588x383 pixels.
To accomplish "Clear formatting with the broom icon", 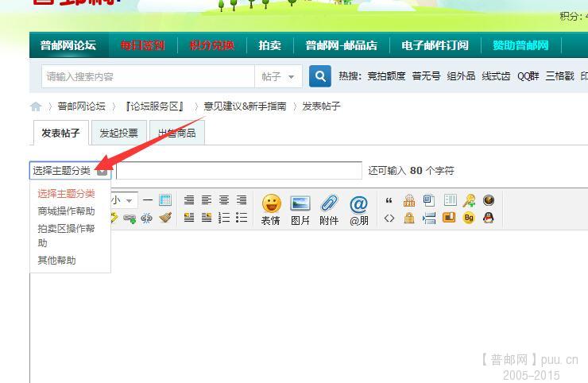I will [x=165, y=218].
